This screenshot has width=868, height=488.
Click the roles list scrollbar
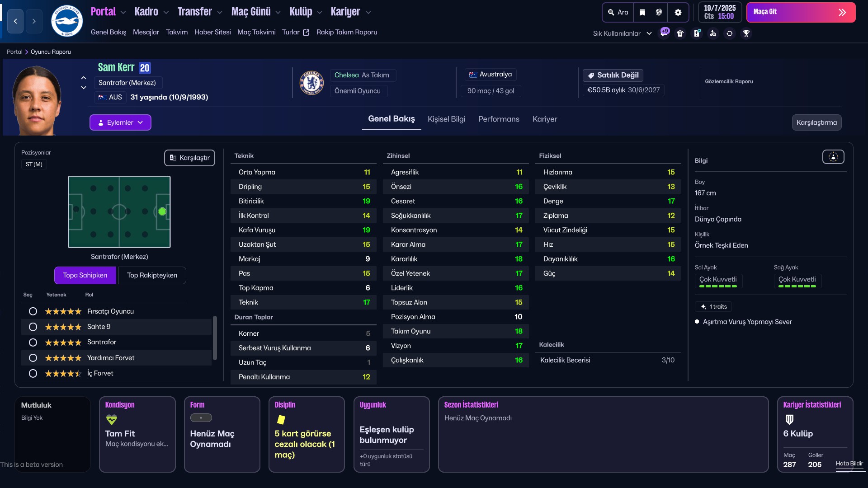click(x=215, y=338)
